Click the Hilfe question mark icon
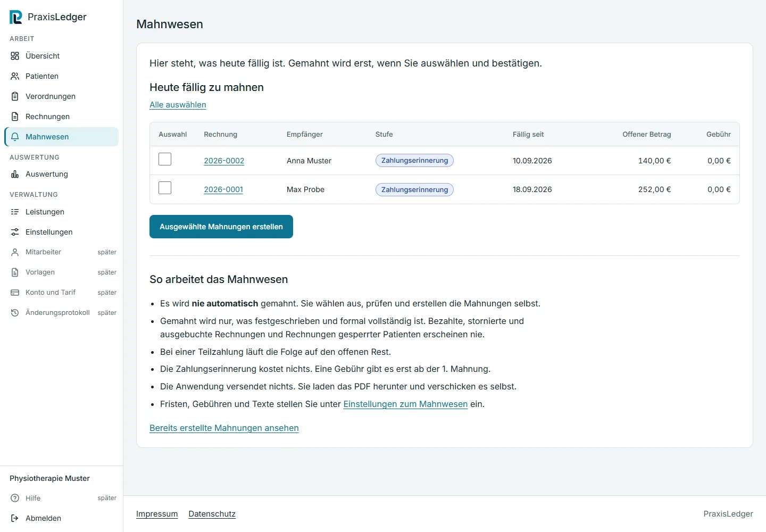Viewport: 766px width, 532px height. coord(15,498)
